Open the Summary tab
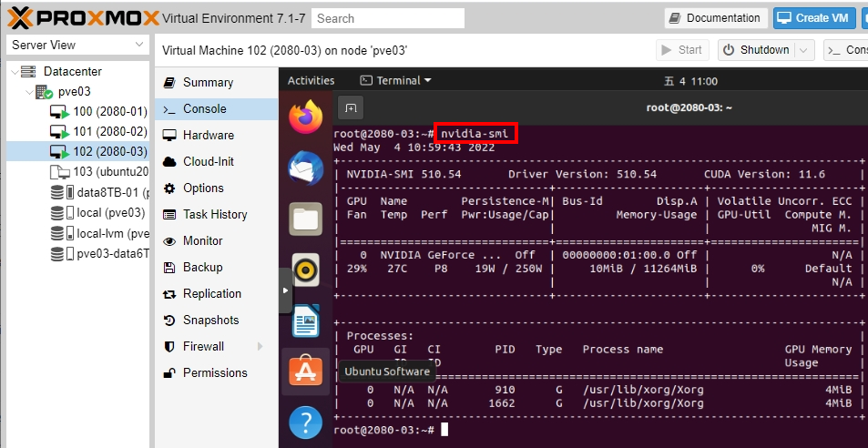This screenshot has height=448, width=868. pos(217,83)
